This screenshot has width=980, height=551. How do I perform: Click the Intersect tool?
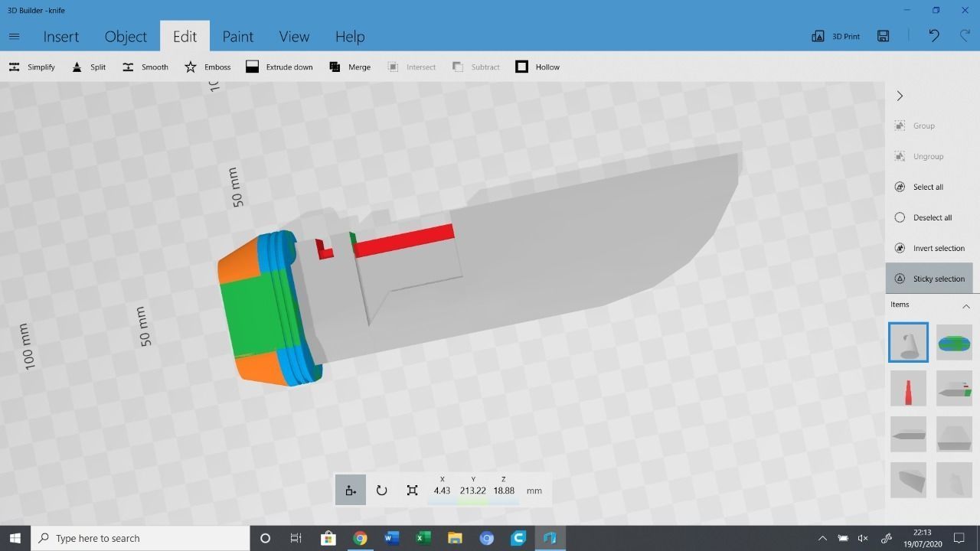tap(411, 67)
